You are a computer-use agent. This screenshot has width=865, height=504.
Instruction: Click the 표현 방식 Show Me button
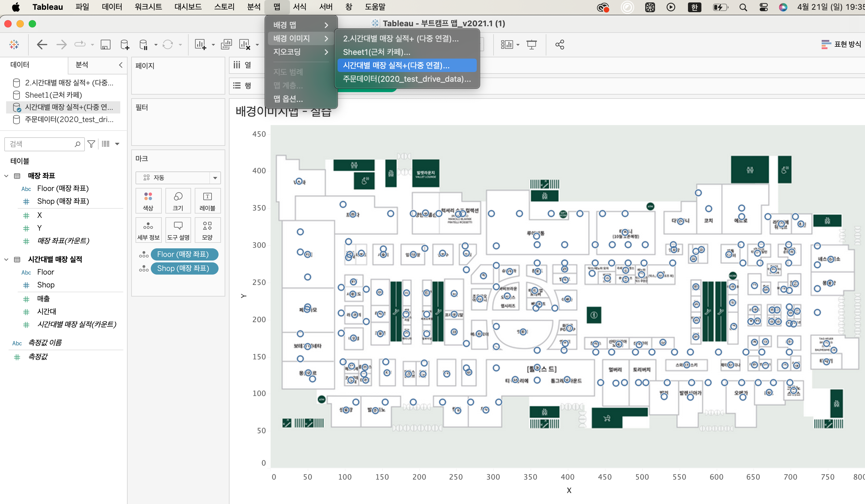click(x=841, y=44)
